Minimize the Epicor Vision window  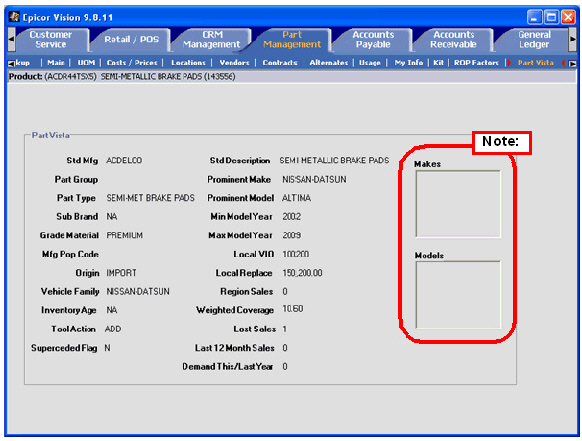(534, 17)
